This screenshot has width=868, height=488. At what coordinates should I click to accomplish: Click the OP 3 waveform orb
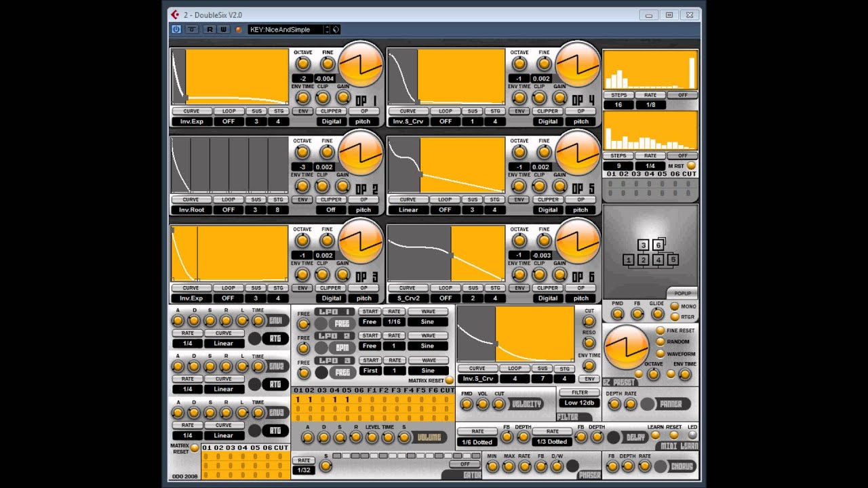pyautogui.click(x=360, y=241)
